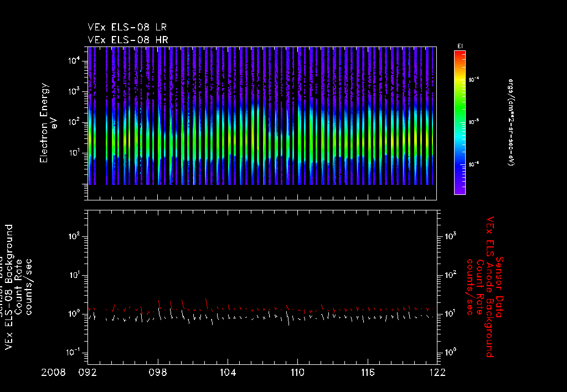
Task: Click the year 2008 label
Action: 54,373
